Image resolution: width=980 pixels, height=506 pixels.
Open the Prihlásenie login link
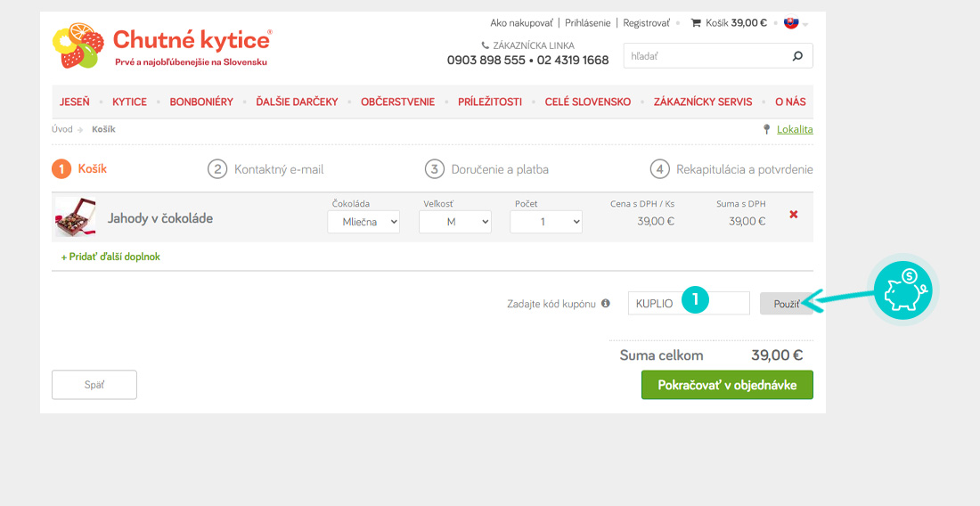pos(588,23)
